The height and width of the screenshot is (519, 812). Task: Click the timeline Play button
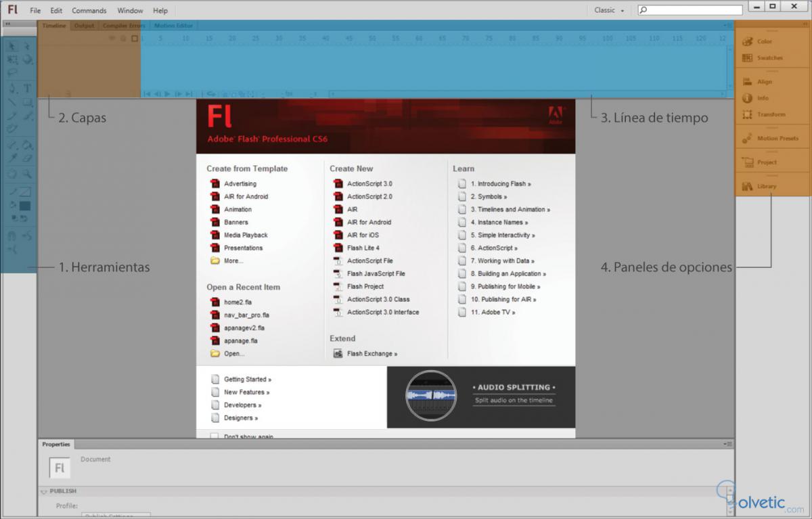[167, 94]
